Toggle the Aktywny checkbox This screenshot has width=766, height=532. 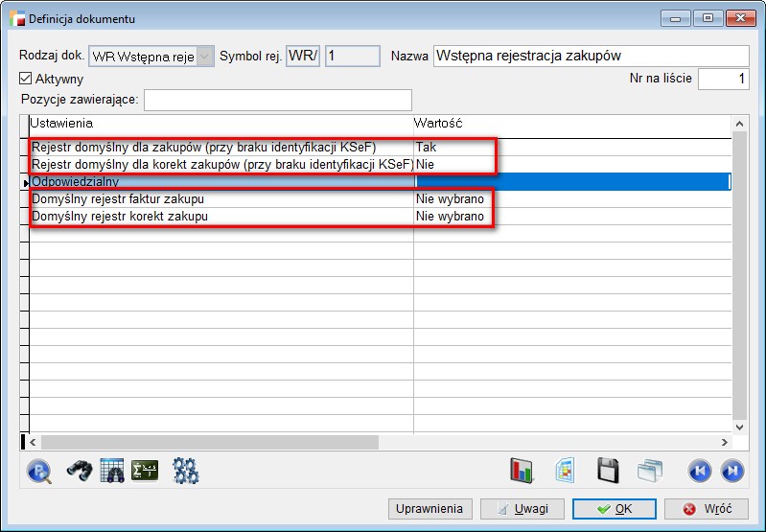click(26, 79)
